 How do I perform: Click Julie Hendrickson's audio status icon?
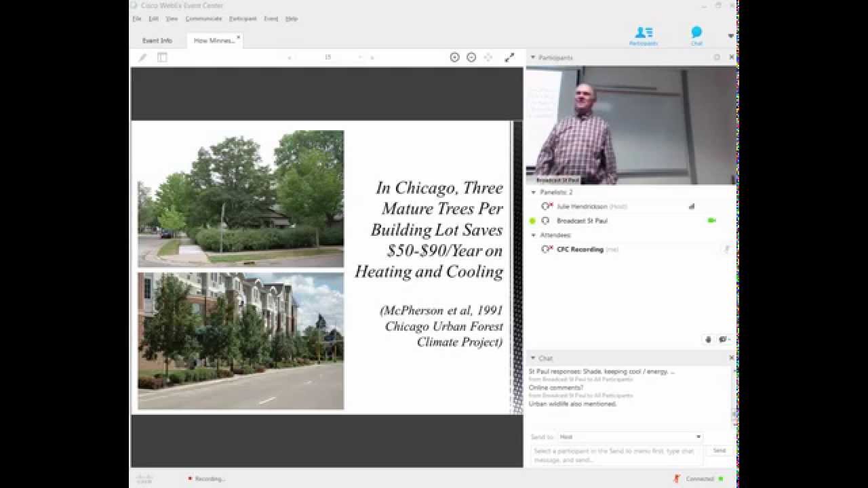point(547,206)
